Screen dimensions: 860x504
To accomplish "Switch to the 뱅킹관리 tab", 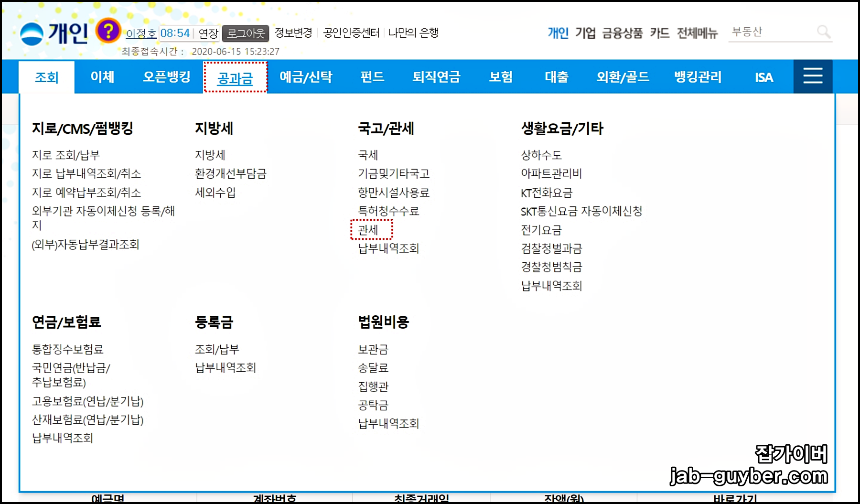I will 698,77.
